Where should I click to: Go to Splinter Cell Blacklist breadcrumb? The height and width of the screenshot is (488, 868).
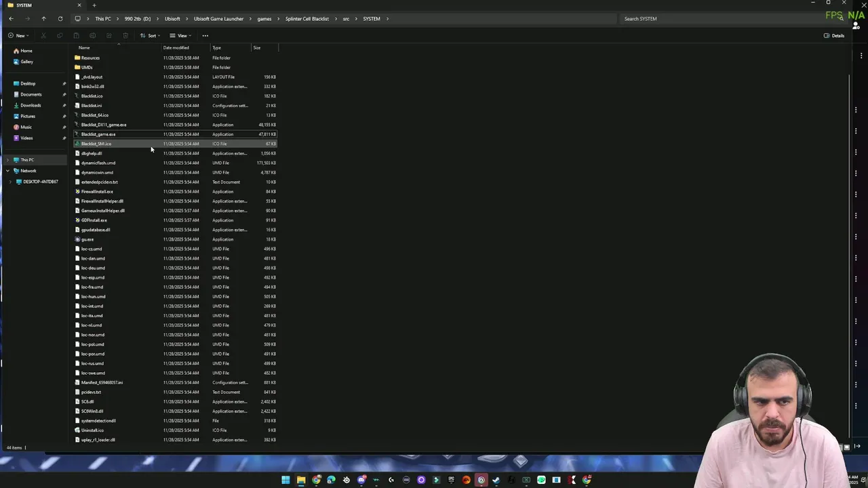307,18
